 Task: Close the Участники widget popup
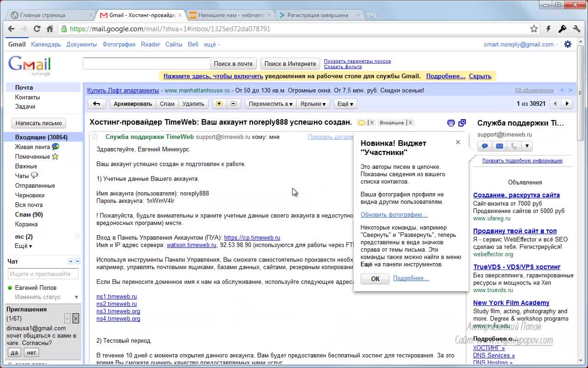tap(458, 142)
